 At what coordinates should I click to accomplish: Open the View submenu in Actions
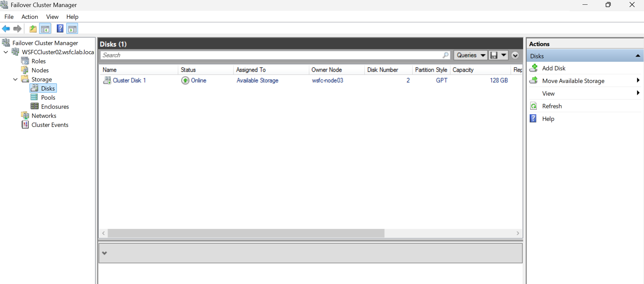click(585, 94)
